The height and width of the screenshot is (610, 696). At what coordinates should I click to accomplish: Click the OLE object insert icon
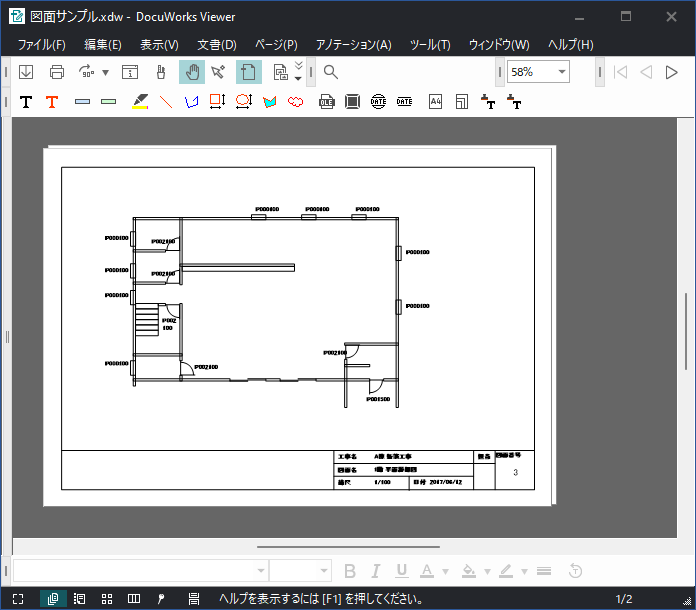(327, 102)
